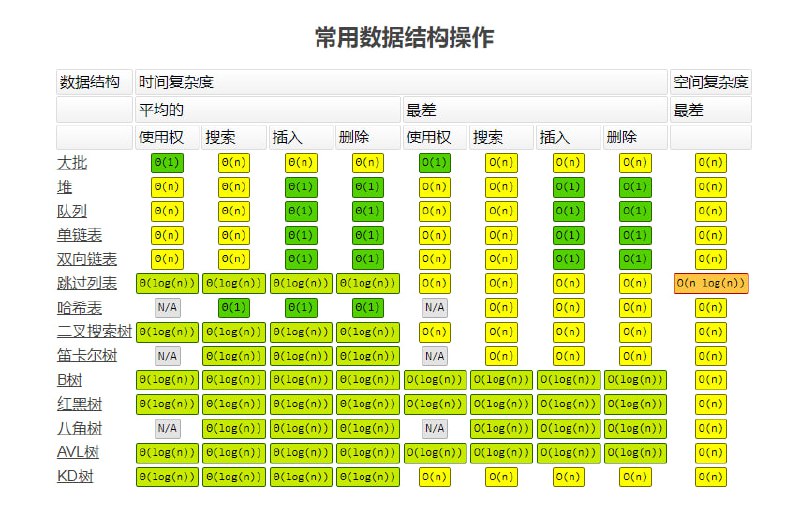Click the average 使用权 column header
The image size is (800, 515).
pos(167,137)
